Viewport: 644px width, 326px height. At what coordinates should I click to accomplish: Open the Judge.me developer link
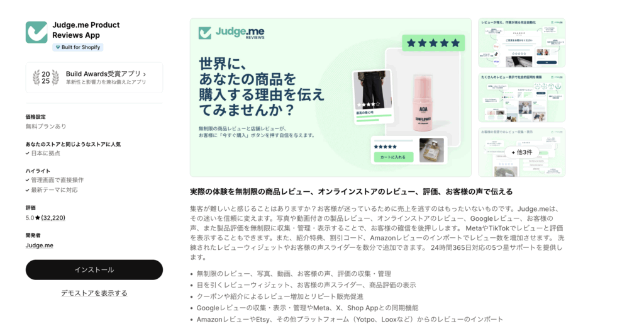tap(40, 245)
